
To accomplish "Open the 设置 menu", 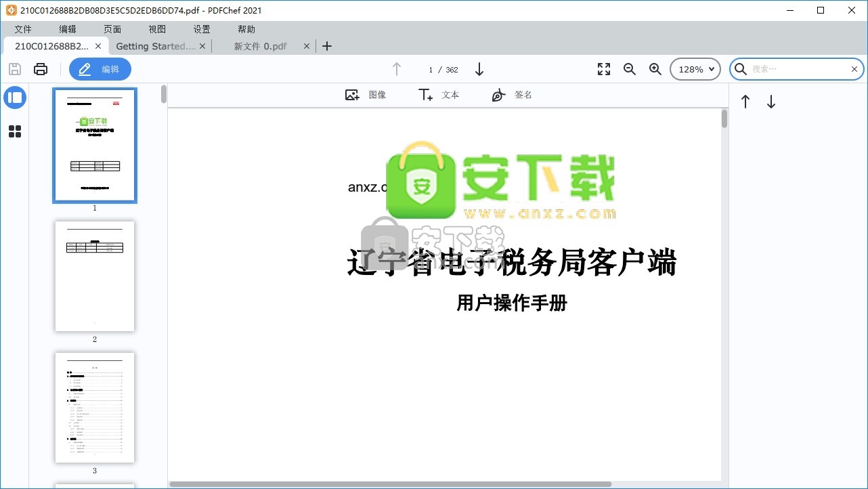I will click(202, 29).
